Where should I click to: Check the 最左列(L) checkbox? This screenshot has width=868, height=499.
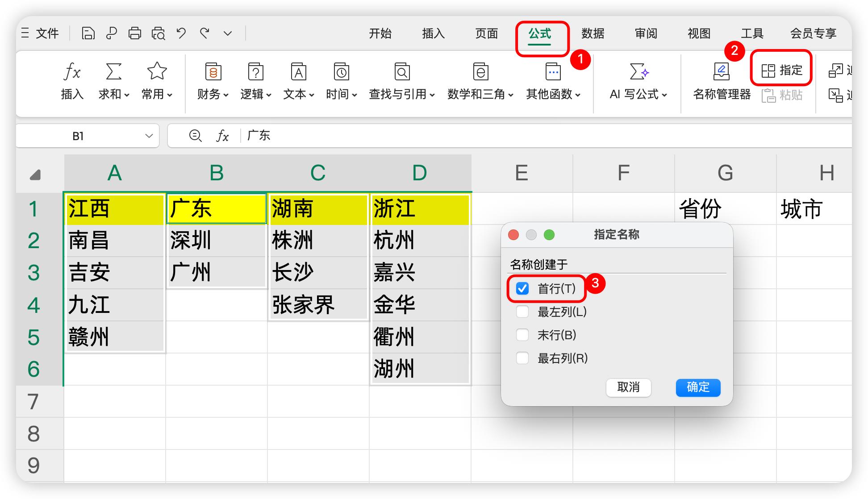pyautogui.click(x=522, y=312)
